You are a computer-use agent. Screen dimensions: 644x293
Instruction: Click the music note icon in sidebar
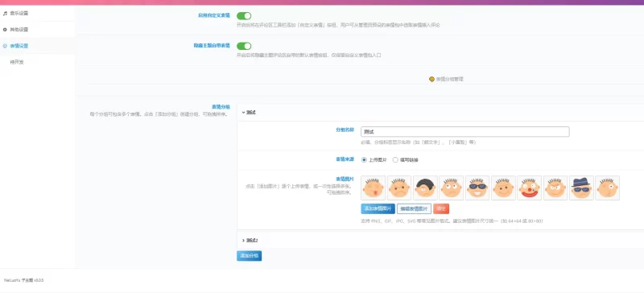tap(5, 13)
